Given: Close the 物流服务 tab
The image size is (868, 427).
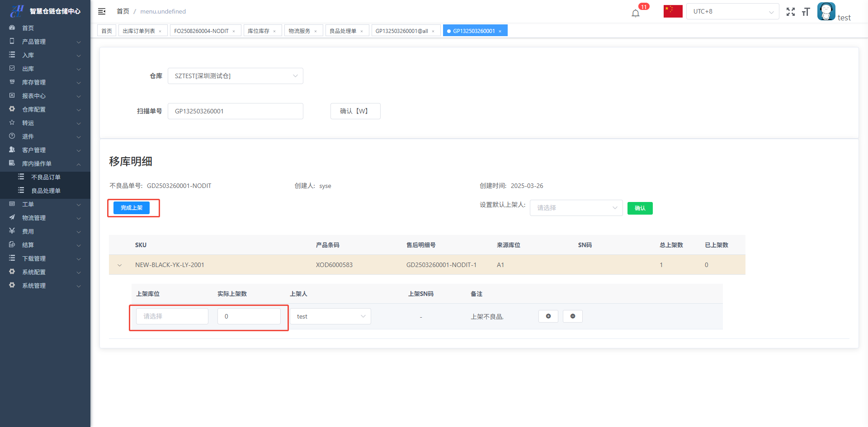Looking at the screenshot, I should 316,31.
